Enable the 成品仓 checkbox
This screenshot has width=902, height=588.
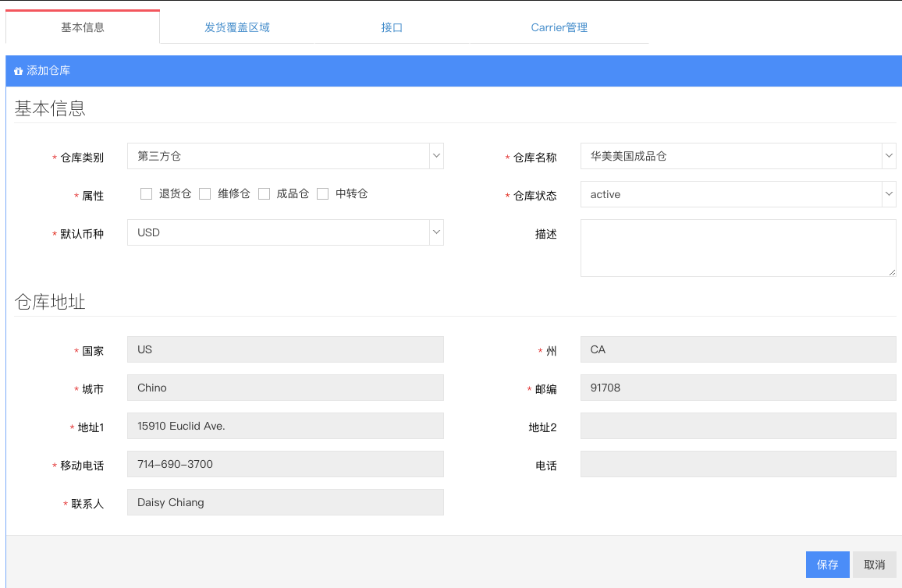click(264, 193)
